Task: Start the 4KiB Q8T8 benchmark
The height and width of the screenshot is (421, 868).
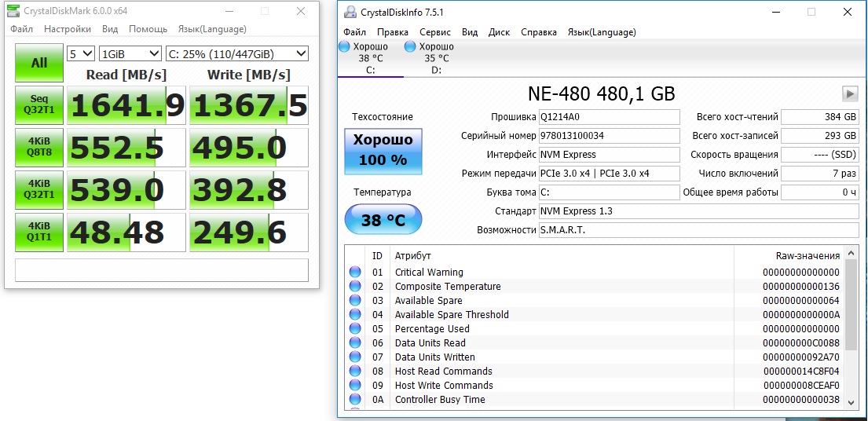Action: (x=39, y=147)
